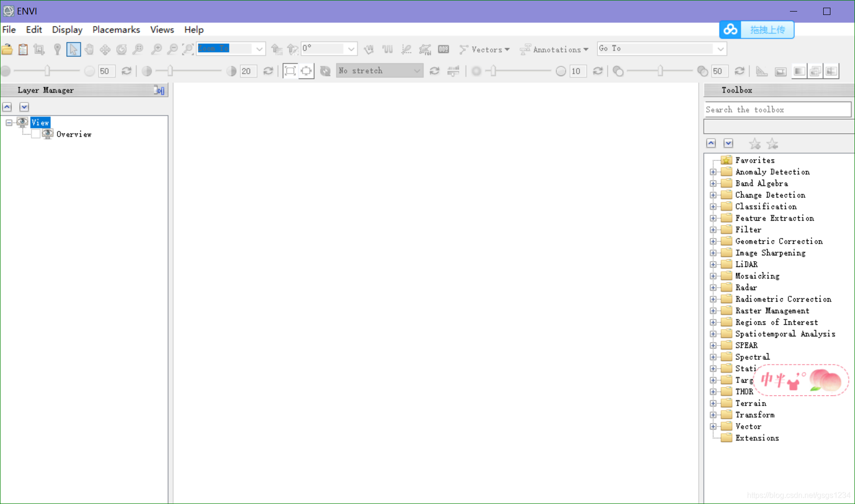This screenshot has width=855, height=504.
Task: Reset the brightness with its refresh icon
Action: point(126,71)
